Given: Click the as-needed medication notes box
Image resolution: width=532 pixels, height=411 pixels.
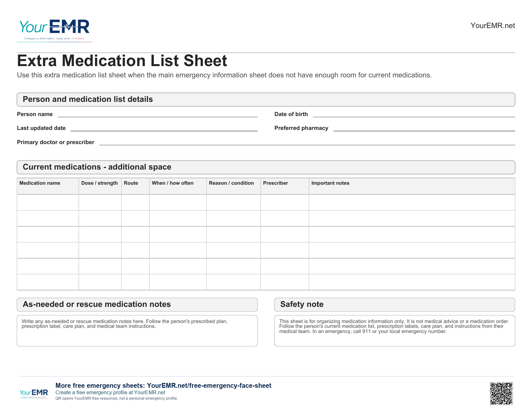Looking at the screenshot, I should click(137, 331).
